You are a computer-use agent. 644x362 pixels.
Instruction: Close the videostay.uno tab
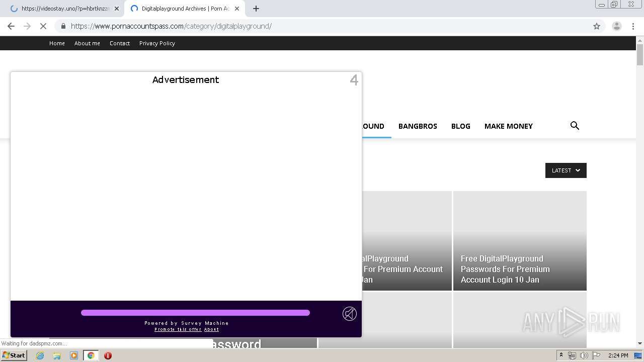click(x=117, y=9)
